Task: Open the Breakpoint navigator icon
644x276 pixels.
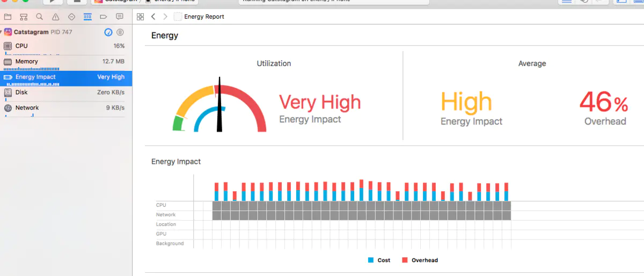Action: pos(104,17)
